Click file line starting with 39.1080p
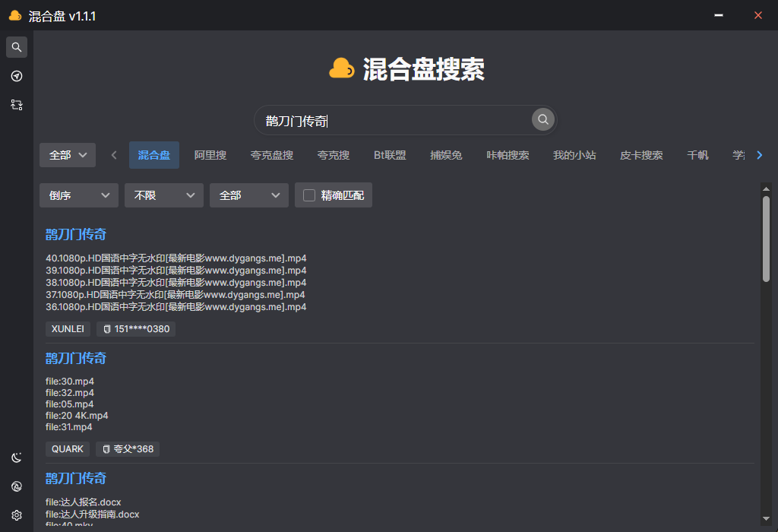This screenshot has width=778, height=532. 176,271
